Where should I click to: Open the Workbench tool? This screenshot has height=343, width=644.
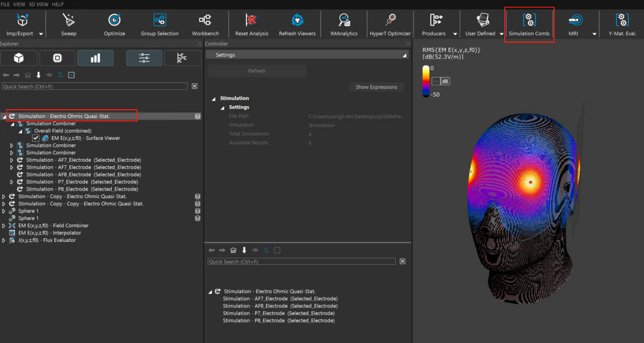[x=205, y=20]
